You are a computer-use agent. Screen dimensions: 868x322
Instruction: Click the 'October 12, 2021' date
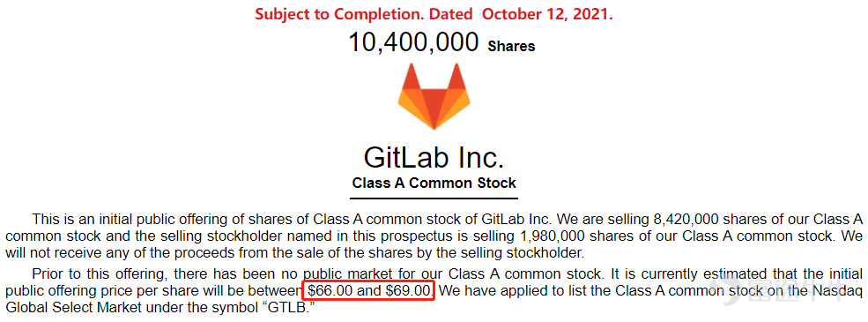click(x=547, y=14)
